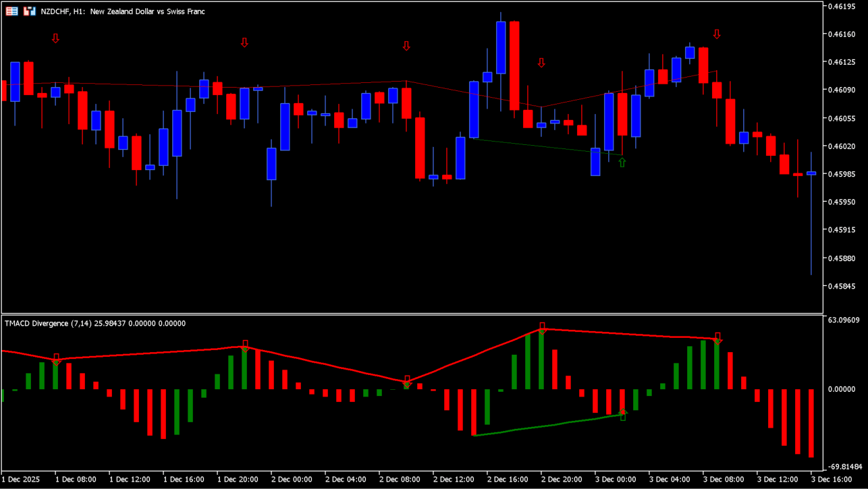This screenshot has height=489, width=868.
Task: Select red sell arrow above 1 Dec 20:00 candle
Action: [244, 42]
